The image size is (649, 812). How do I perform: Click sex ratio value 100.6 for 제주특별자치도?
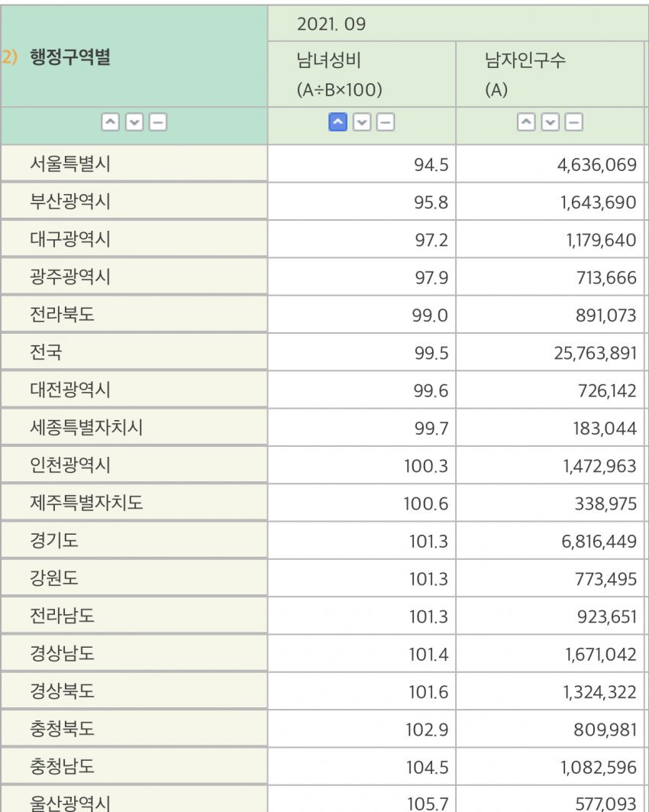point(426,504)
